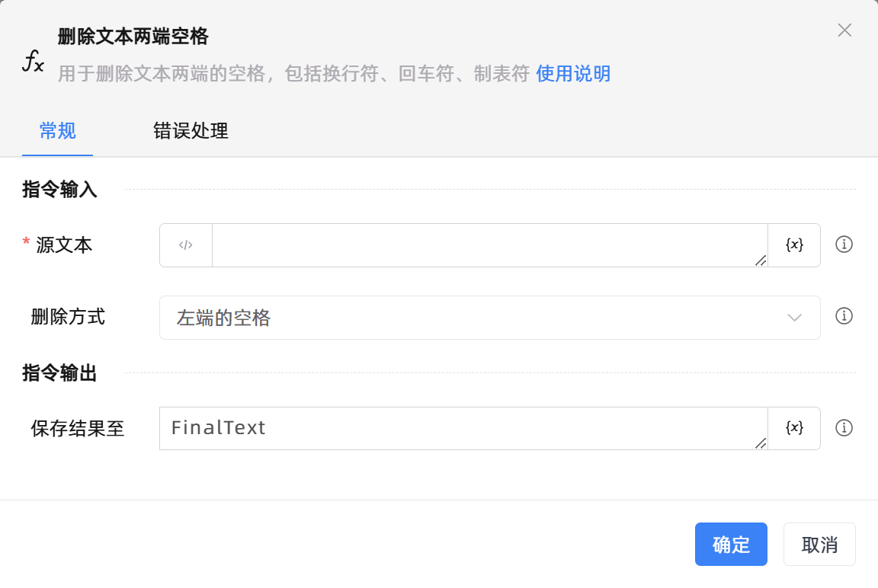
Task: Insert variable into save result field
Action: (794, 428)
